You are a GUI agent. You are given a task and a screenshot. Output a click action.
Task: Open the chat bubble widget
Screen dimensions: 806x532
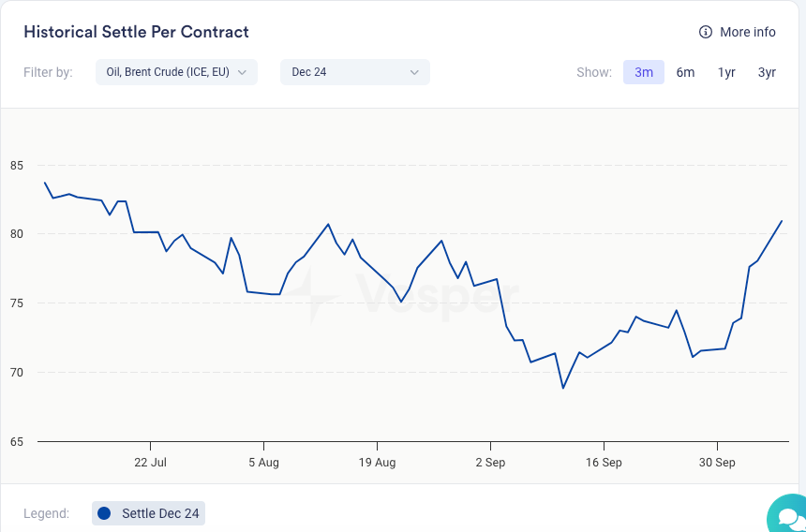[789, 517]
